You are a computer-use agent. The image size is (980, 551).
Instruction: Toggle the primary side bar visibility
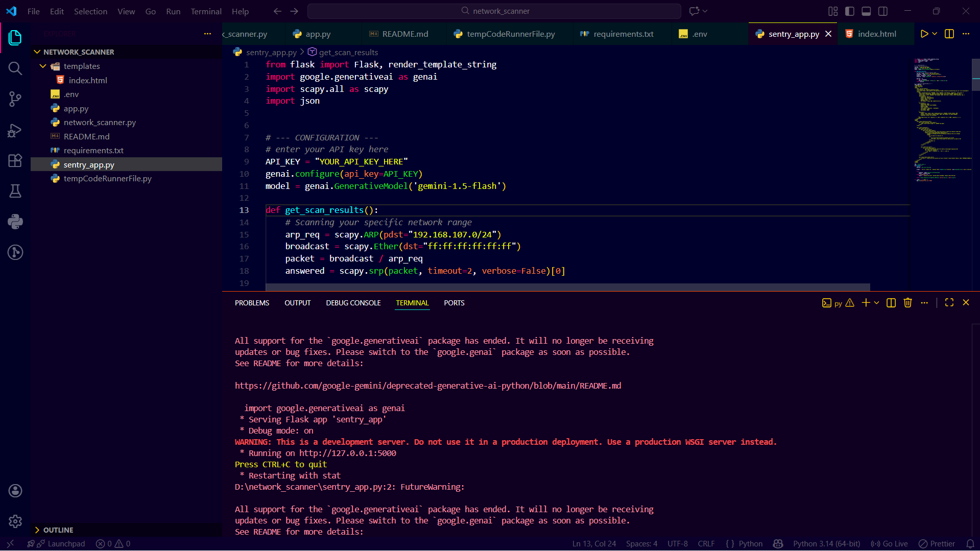point(850,11)
